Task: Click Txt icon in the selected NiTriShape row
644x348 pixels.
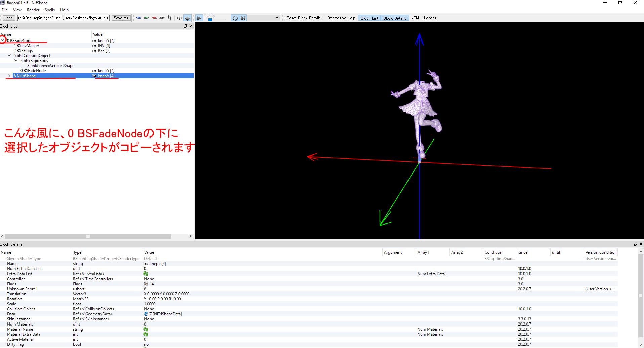Action: [94, 76]
